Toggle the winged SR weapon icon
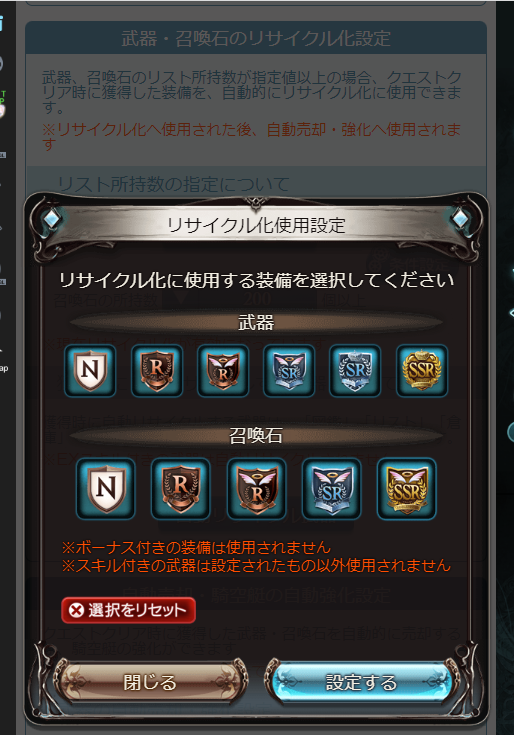514x735 pixels. coord(289,370)
